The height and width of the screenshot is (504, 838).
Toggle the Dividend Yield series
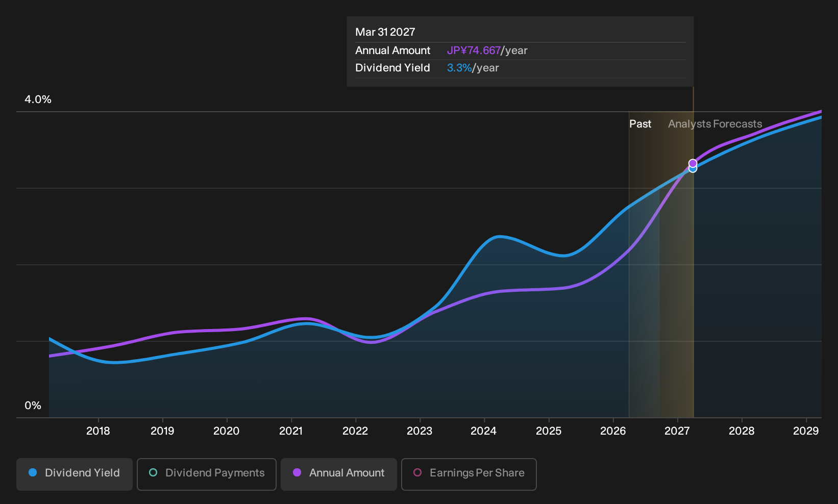click(x=75, y=474)
